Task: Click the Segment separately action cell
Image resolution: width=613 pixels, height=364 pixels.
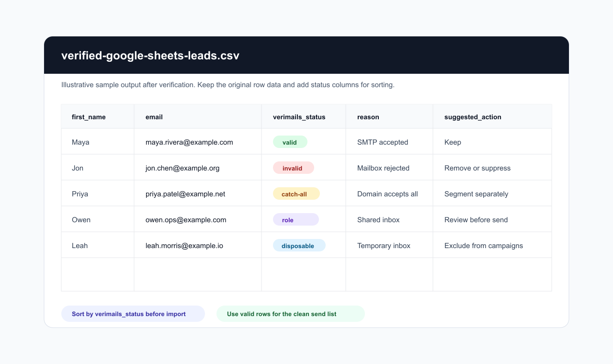Action: click(492, 193)
